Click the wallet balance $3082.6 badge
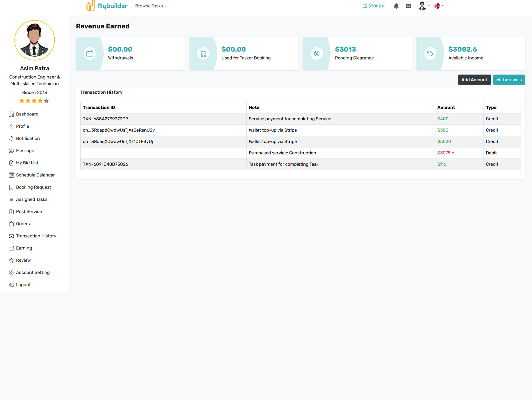The width and height of the screenshot is (532, 400). (x=373, y=6)
